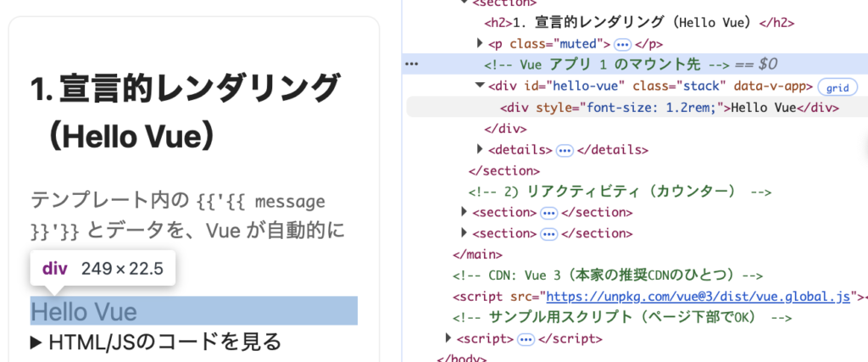Click the ellipsis badge inside the script element
Image resolution: width=868 pixels, height=362 pixels.
(526, 339)
